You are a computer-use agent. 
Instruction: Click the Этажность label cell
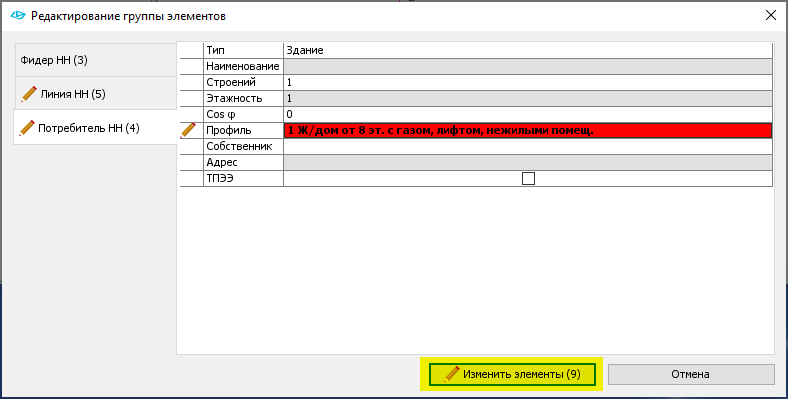click(243, 98)
